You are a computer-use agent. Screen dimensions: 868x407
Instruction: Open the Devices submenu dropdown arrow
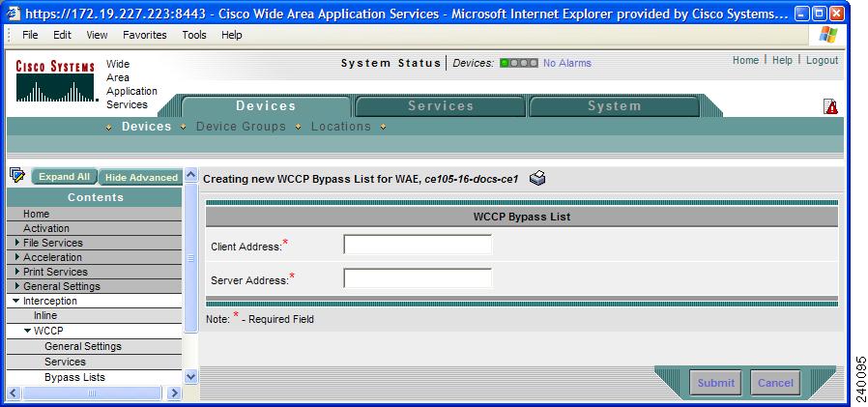[x=184, y=128]
